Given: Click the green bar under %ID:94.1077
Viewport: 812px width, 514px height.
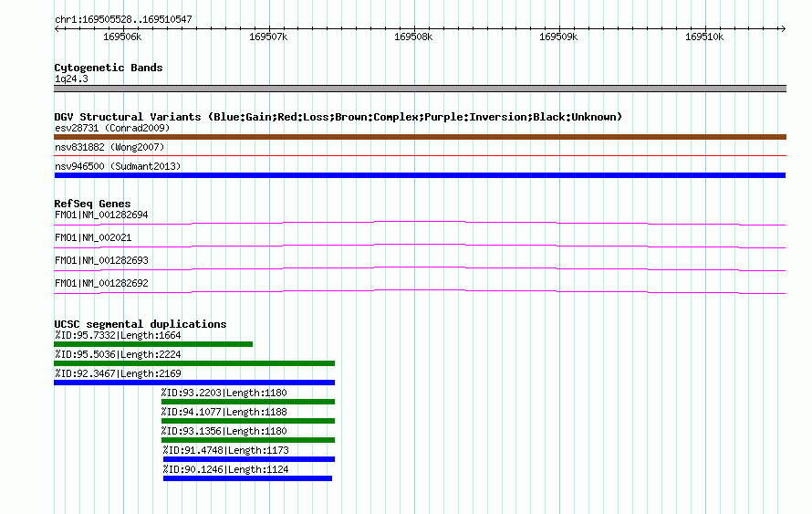Looking at the screenshot, I should (x=248, y=421).
